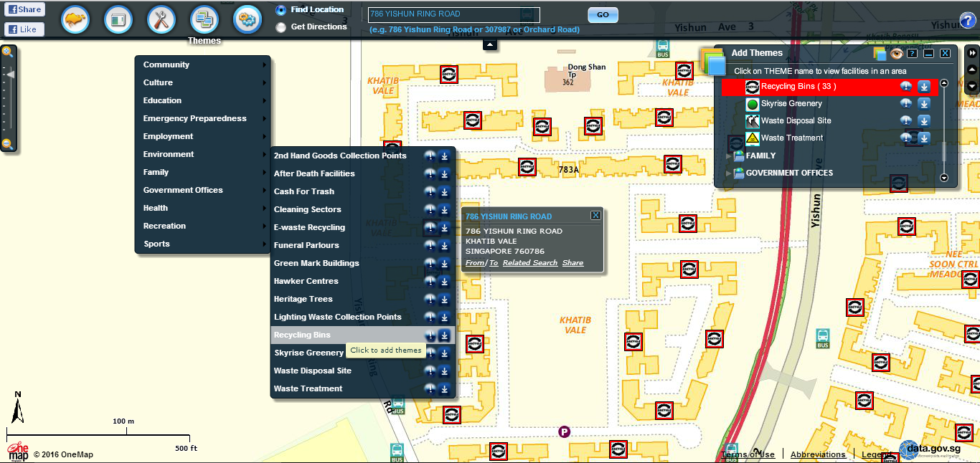Open the Terms of Use link
The height and width of the screenshot is (463, 980).
[x=748, y=454]
